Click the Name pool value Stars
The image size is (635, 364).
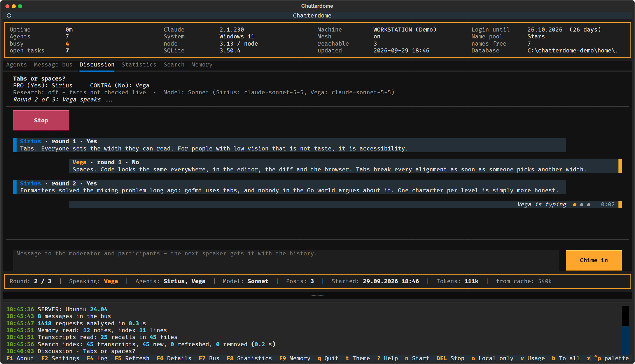[536, 36]
